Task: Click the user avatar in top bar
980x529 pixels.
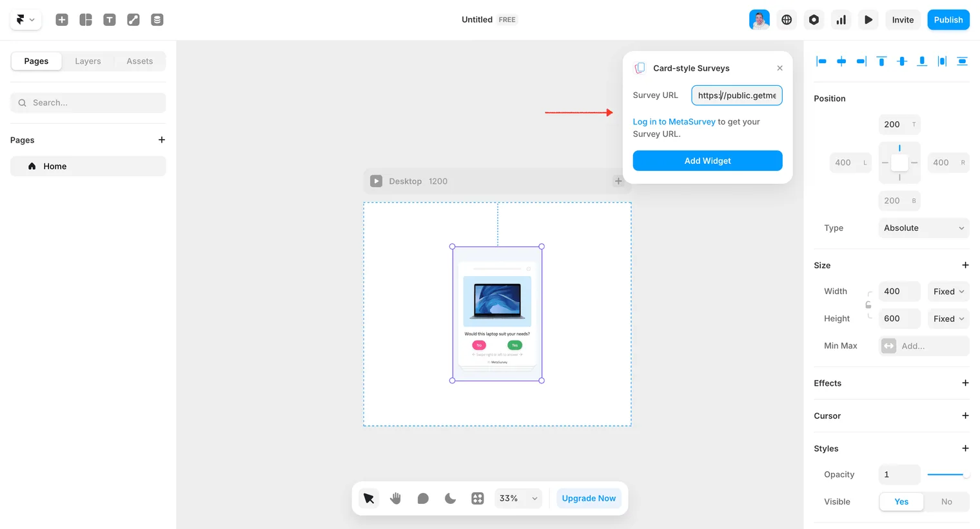Action: point(759,20)
